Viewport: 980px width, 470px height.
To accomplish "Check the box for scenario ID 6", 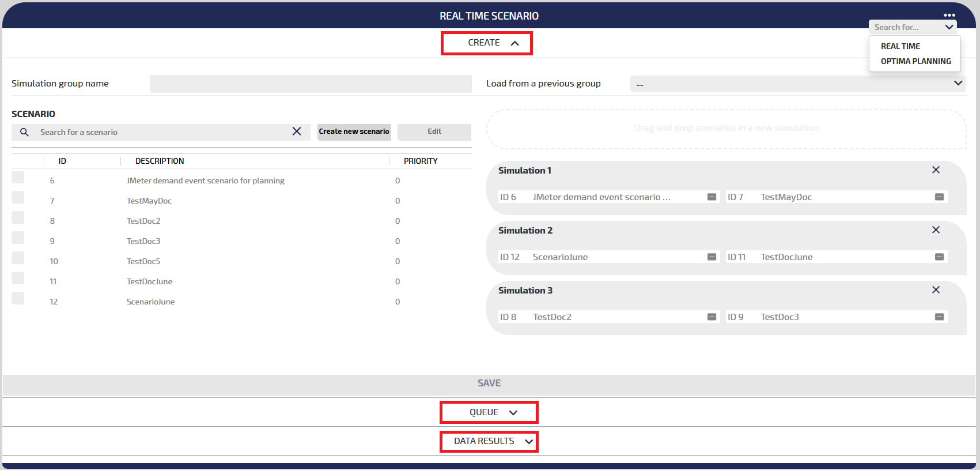I will click(x=18, y=177).
